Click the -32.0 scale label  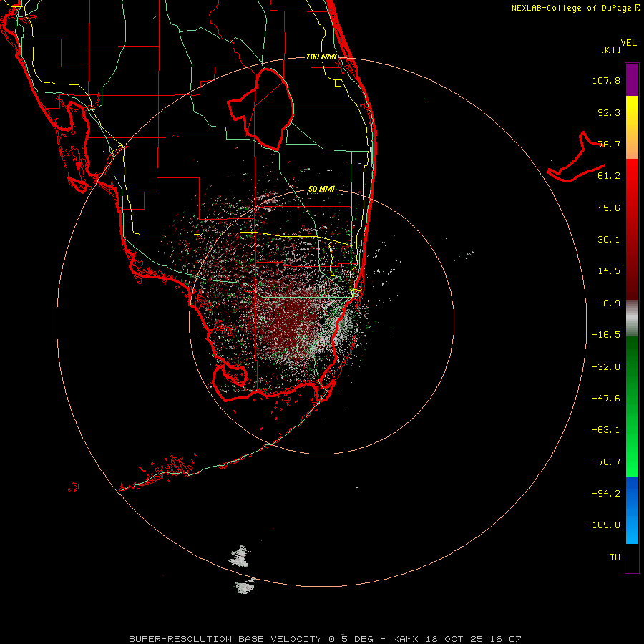606,367
